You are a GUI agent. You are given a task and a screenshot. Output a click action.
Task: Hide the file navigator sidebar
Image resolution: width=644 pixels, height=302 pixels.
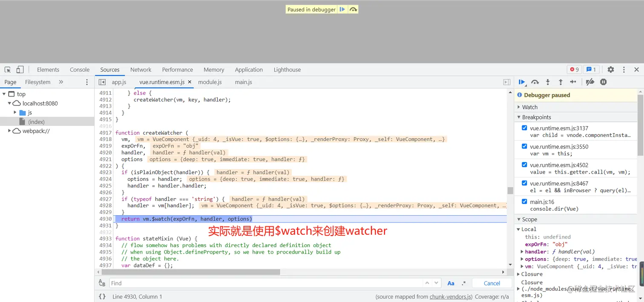[x=102, y=82]
